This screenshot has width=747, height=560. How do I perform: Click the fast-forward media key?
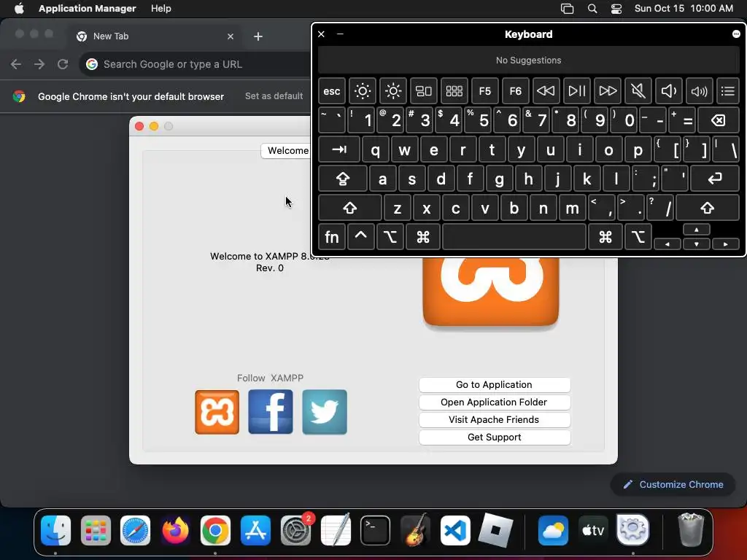[x=608, y=91]
